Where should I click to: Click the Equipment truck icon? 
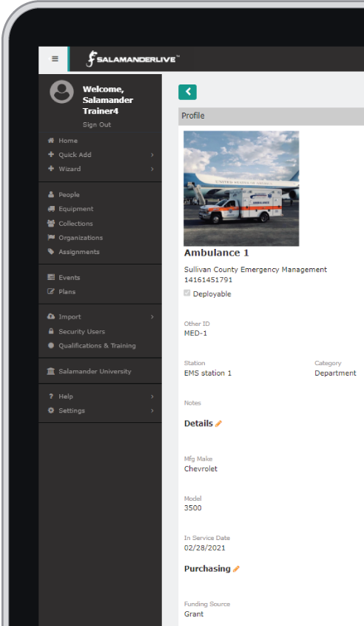point(50,209)
